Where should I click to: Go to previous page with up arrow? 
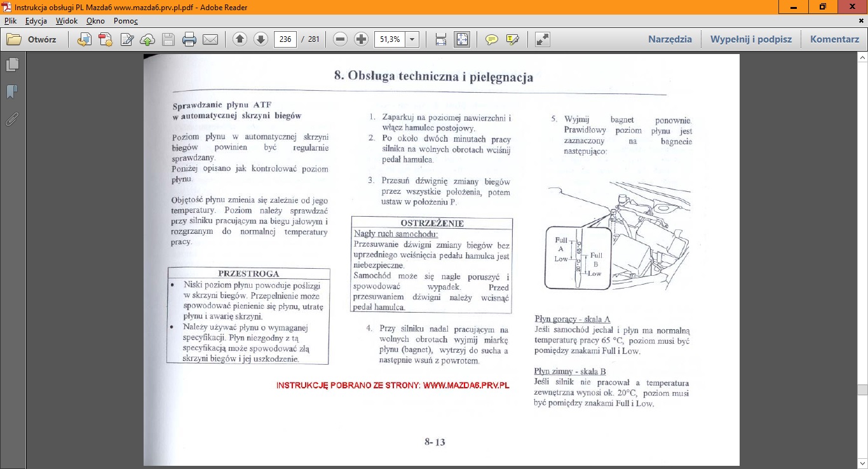coord(240,39)
